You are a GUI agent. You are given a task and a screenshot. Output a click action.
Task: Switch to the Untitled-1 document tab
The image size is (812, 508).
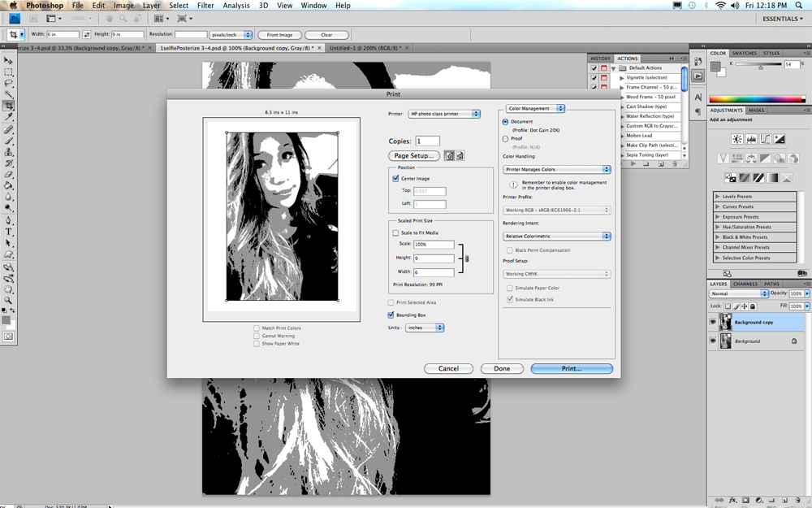(x=364, y=48)
